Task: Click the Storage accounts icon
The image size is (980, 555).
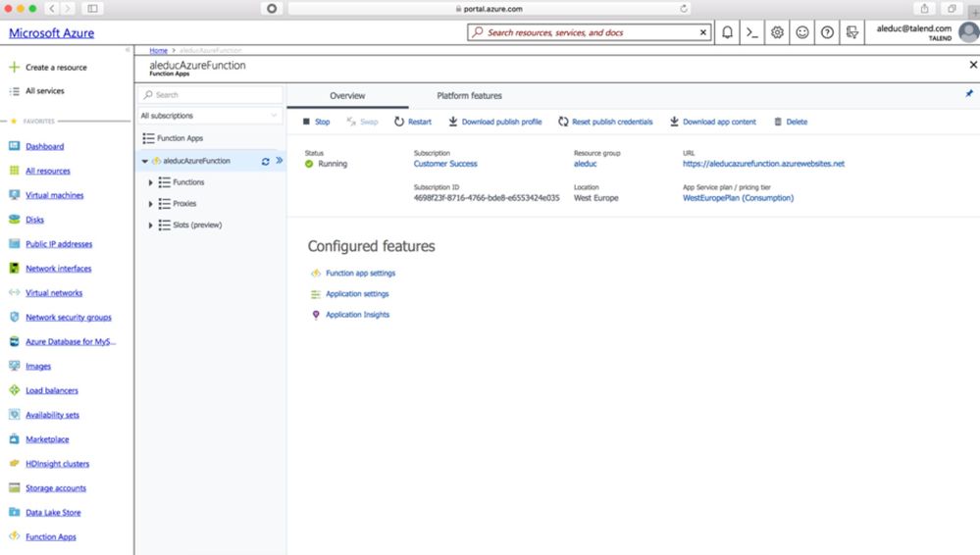Action: (x=15, y=487)
